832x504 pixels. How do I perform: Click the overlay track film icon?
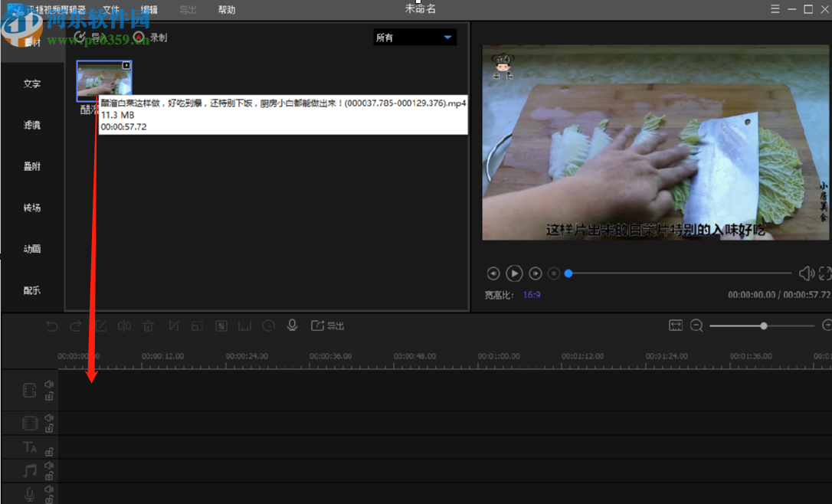(x=30, y=423)
